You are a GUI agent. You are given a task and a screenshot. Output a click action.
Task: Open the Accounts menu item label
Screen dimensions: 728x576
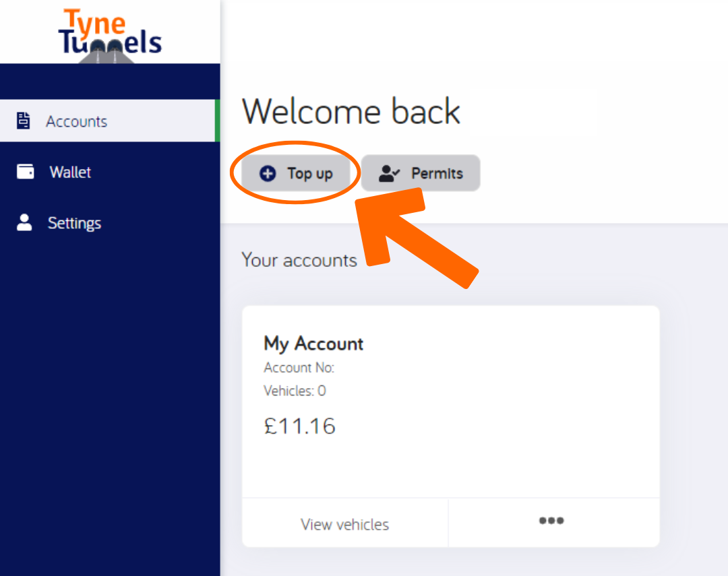click(77, 122)
